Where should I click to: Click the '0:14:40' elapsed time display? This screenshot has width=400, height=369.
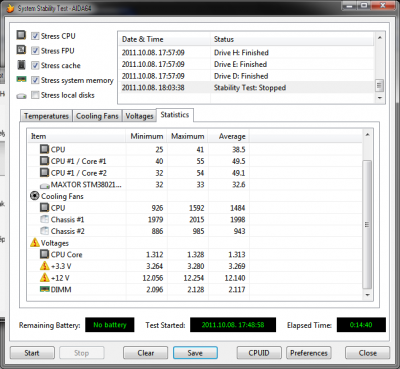(x=361, y=325)
